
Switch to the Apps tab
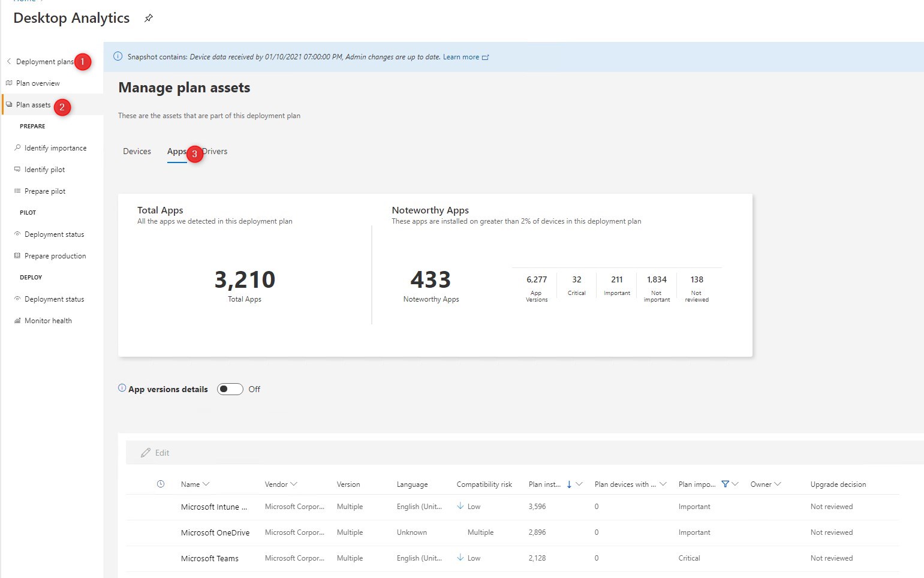point(177,151)
